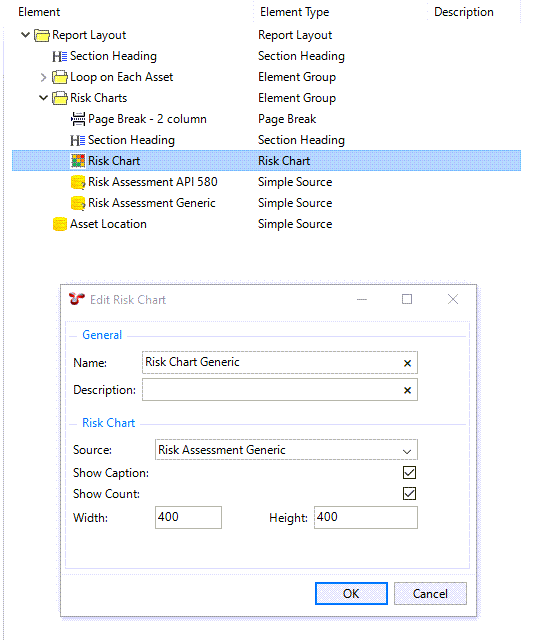Toggle the Show Count checkbox
This screenshot has height=640, width=535.
tap(409, 493)
